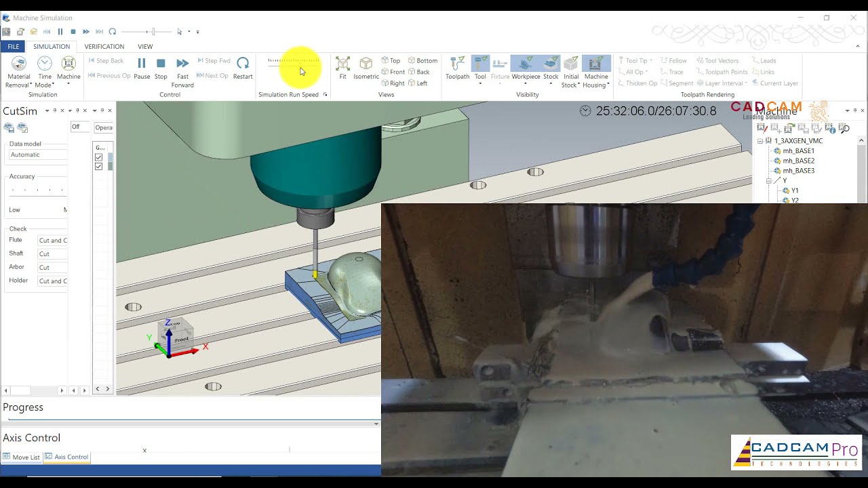Pause the simulation from the ribbon

(142, 68)
